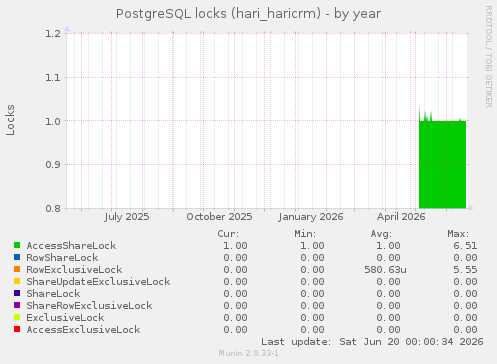Click the Cur: column header
497x364 pixels.
click(x=228, y=234)
